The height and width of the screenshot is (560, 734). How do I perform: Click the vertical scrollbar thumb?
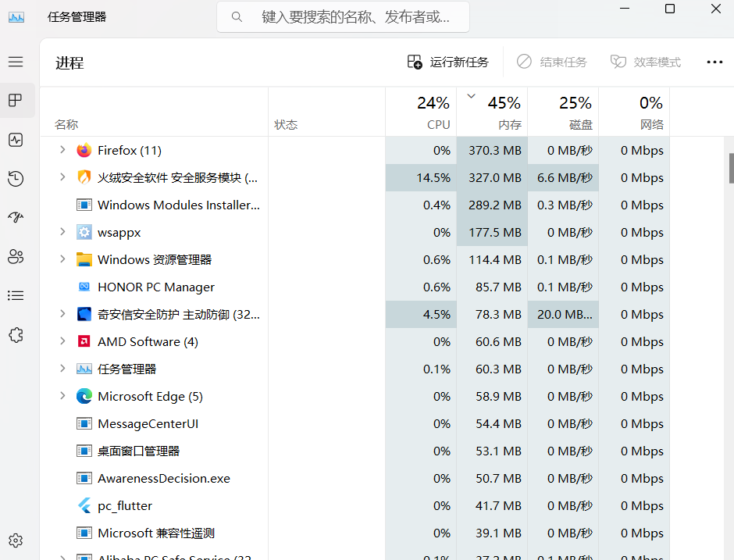731,167
